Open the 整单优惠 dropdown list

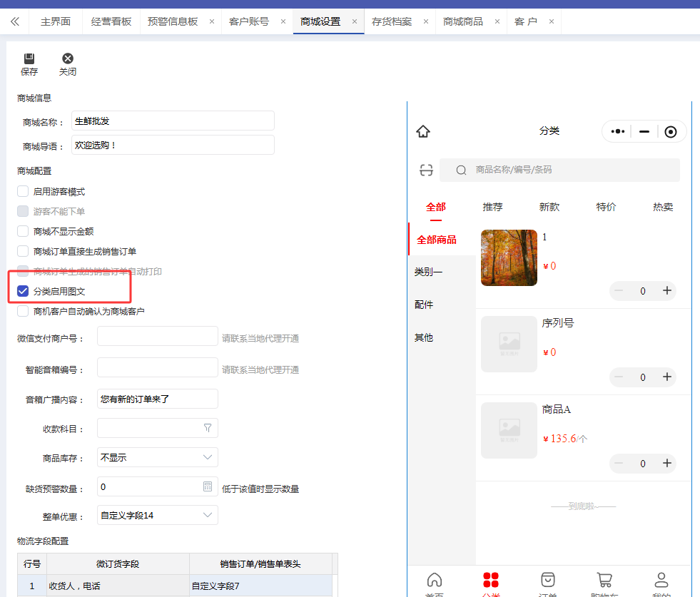click(x=208, y=515)
